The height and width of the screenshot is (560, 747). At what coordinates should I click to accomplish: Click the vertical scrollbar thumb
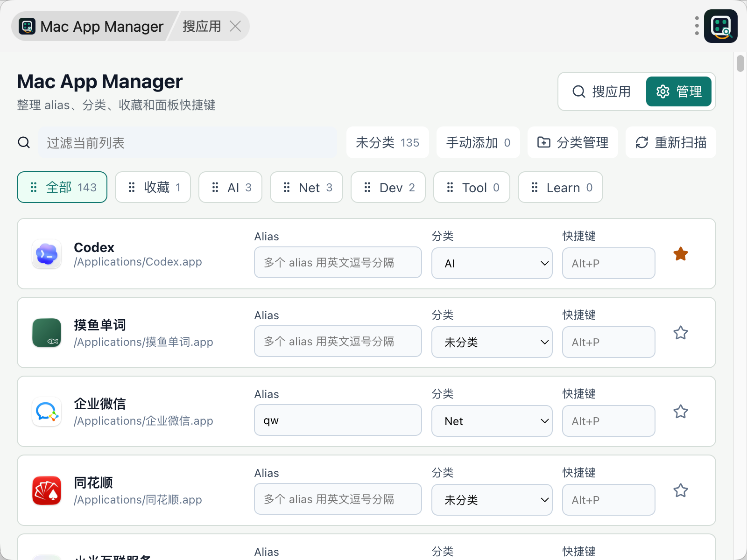click(x=740, y=63)
